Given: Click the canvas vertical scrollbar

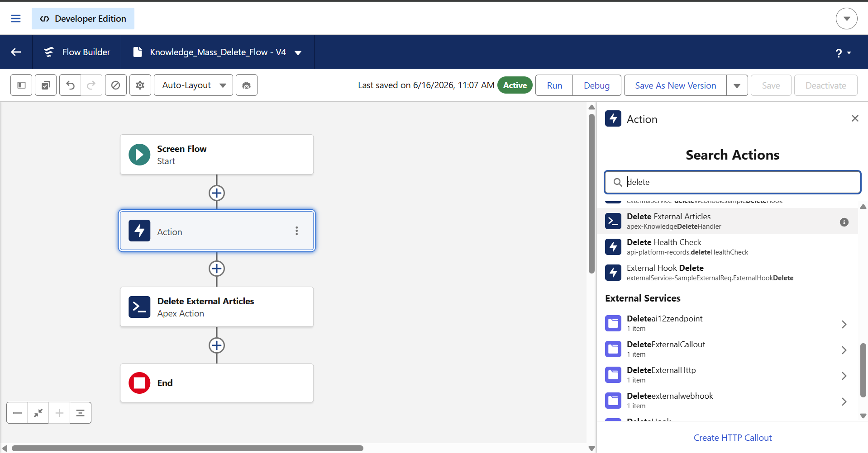Looking at the screenshot, I should coord(591,193).
